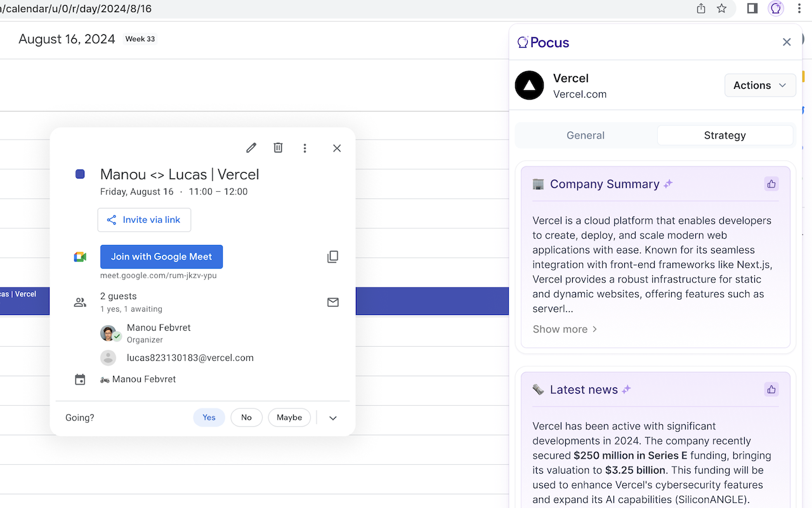The image size is (812, 508).
Task: Click the Latest news newspaper icon
Action: coord(539,390)
